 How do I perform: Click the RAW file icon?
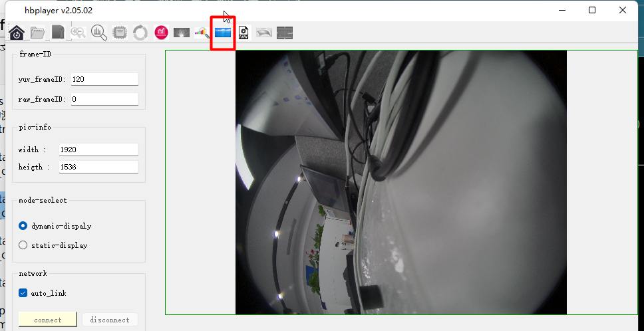243,33
